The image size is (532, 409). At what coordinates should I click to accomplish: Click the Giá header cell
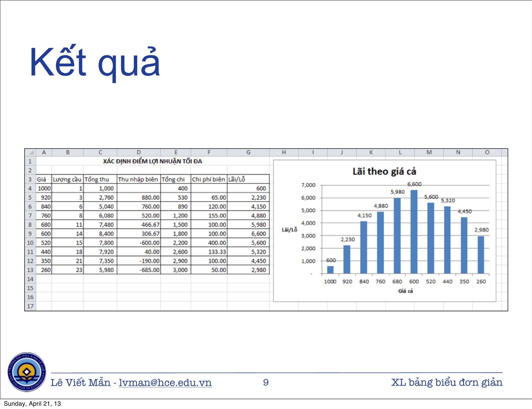point(44,179)
